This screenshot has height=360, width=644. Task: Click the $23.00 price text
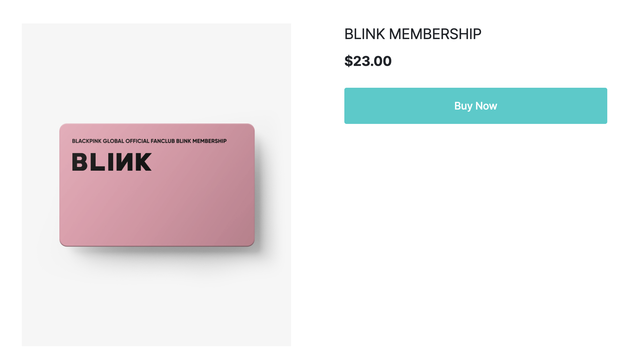(x=368, y=61)
